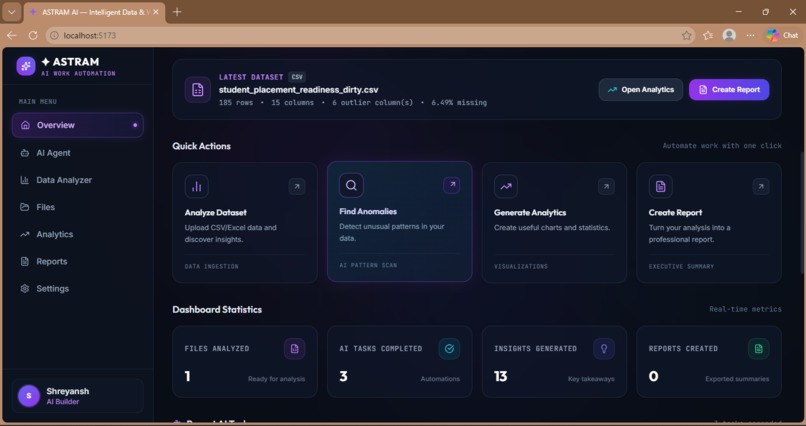Open the Overview page in sidebar
The width and height of the screenshot is (806, 426).
78,125
